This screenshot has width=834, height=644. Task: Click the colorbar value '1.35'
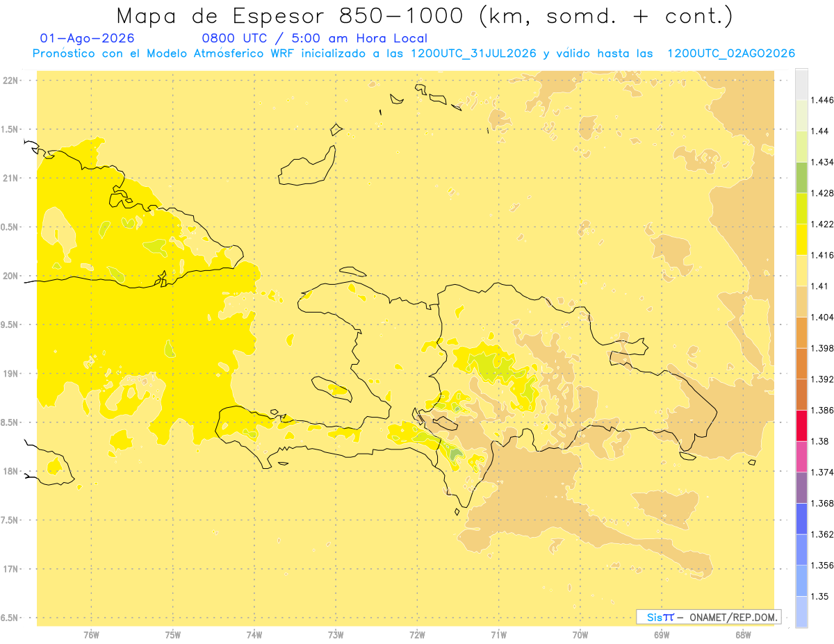[x=820, y=596]
